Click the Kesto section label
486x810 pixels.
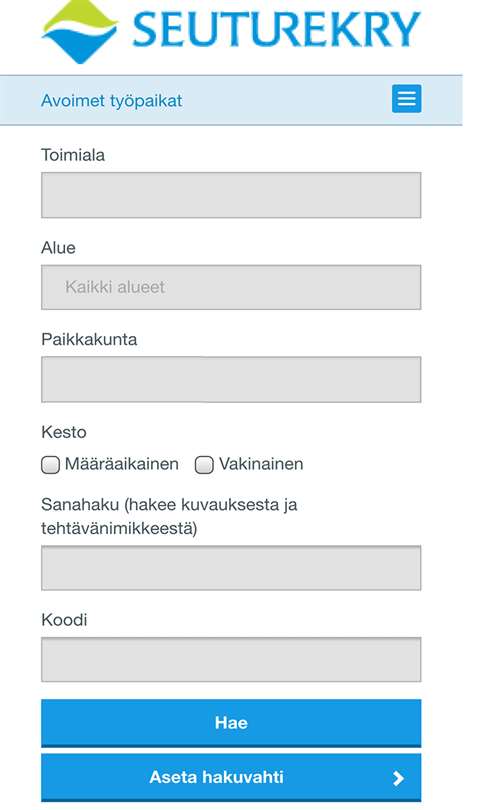click(64, 432)
